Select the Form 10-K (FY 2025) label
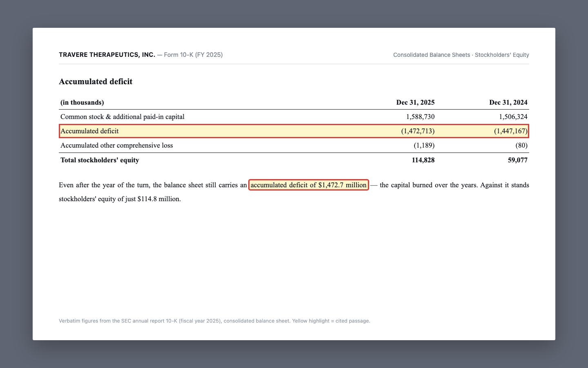 coord(193,55)
